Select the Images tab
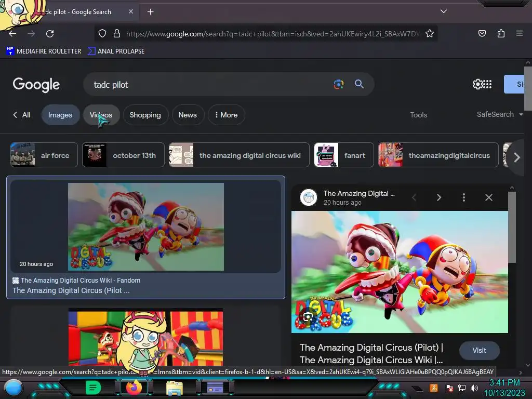Screen dimensions: 532x399 click(x=60, y=115)
